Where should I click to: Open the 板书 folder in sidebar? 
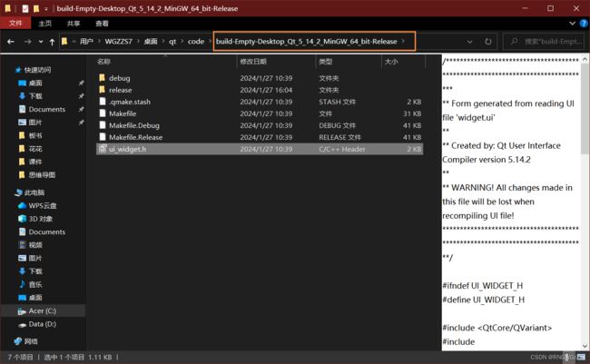point(35,135)
